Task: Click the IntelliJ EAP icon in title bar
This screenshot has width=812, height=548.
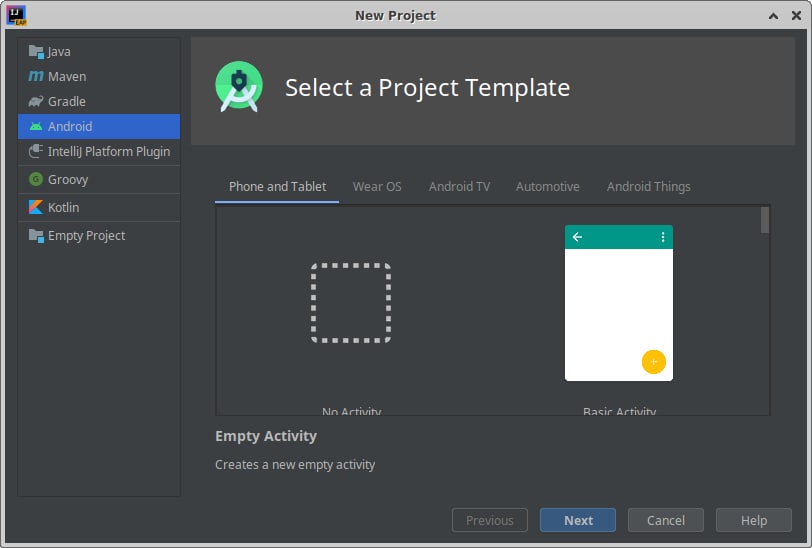Action: click(x=17, y=16)
